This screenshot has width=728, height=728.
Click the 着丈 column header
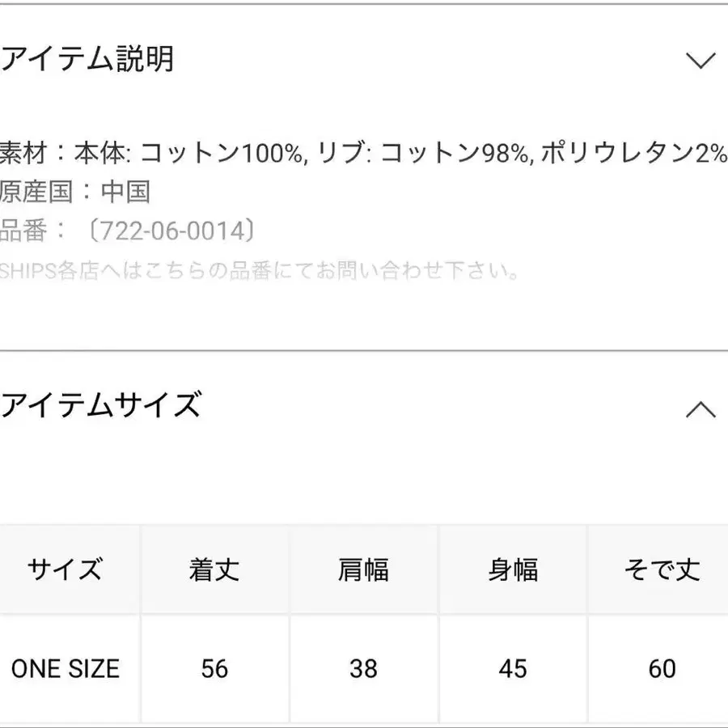214,570
